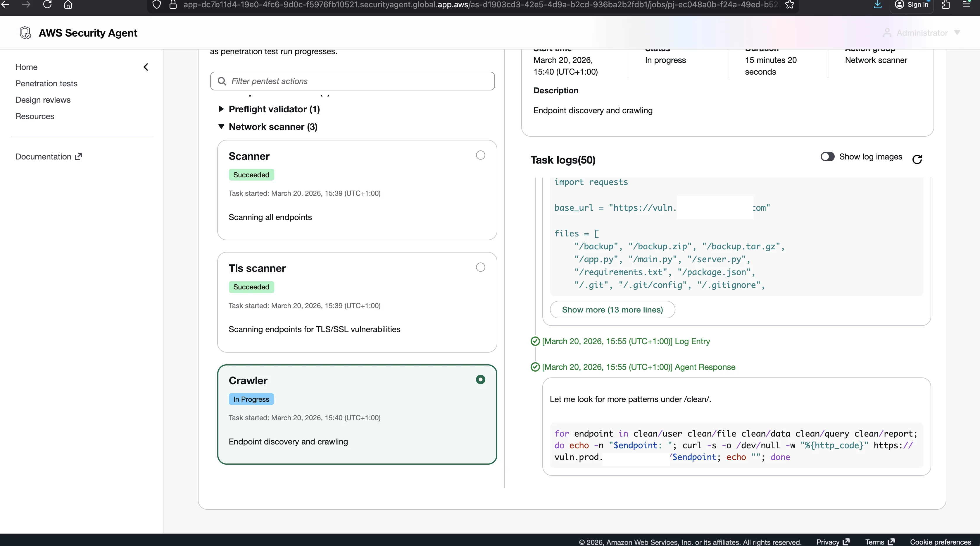Select the Scanner task radio button

click(x=480, y=155)
